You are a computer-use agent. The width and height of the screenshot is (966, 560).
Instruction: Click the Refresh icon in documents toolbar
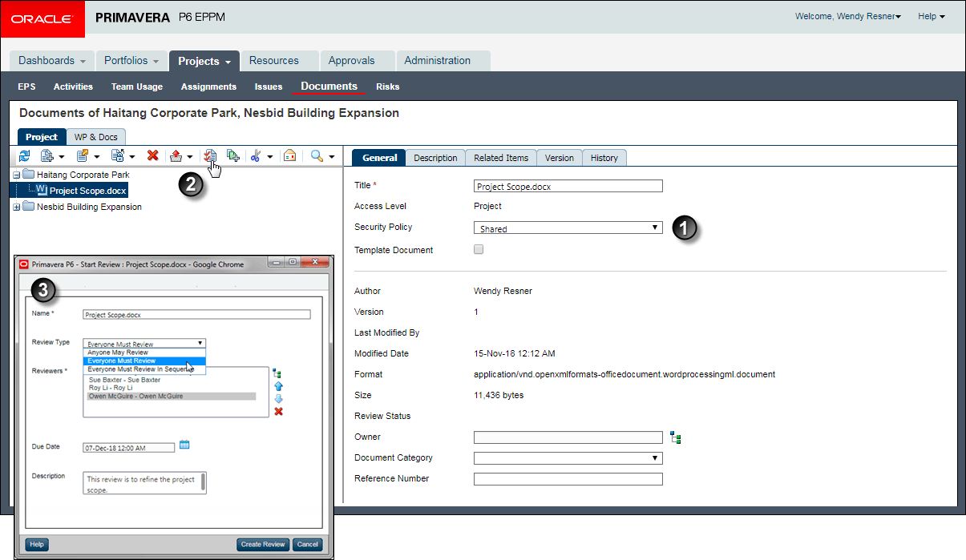(x=24, y=156)
